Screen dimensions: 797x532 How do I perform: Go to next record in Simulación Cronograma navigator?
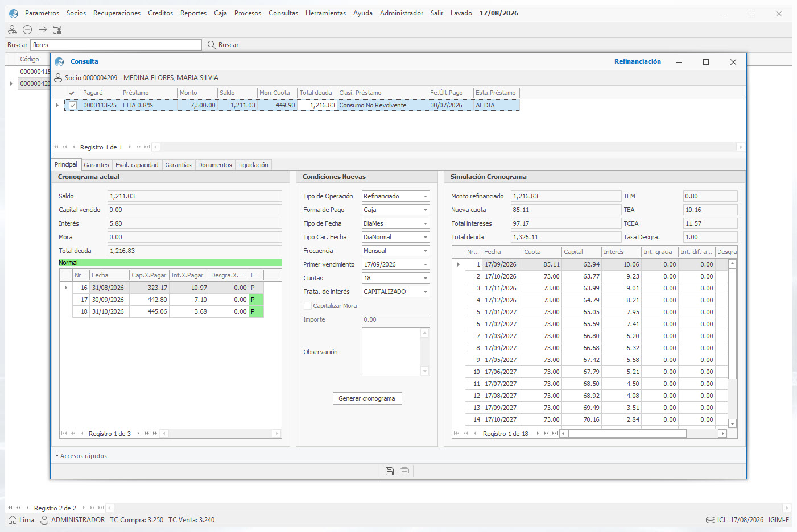[x=538, y=434]
